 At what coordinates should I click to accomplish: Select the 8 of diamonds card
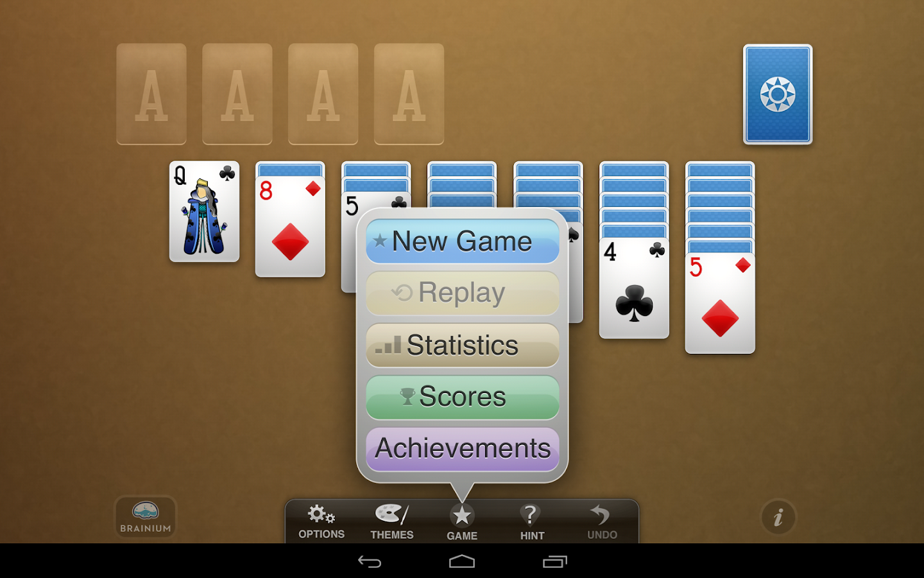pyautogui.click(x=290, y=227)
